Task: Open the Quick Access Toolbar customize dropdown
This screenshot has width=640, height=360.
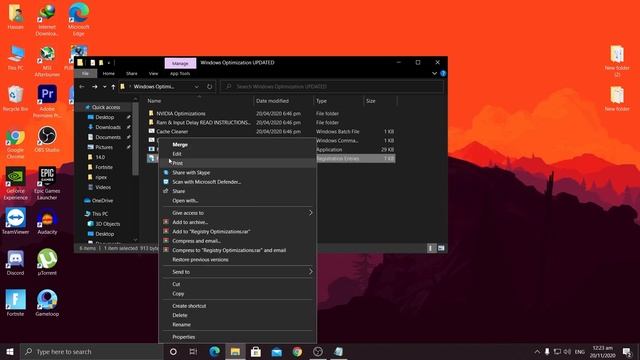Action: [109, 63]
